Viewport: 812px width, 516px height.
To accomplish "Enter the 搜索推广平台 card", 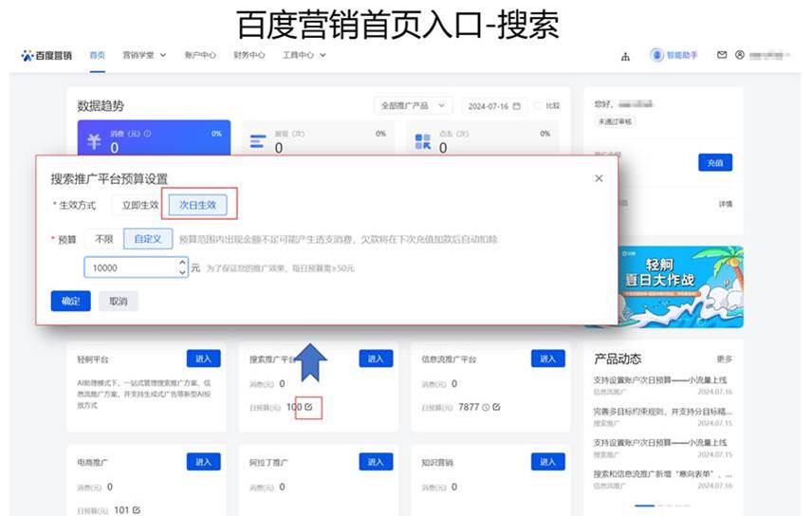I will pyautogui.click(x=376, y=359).
